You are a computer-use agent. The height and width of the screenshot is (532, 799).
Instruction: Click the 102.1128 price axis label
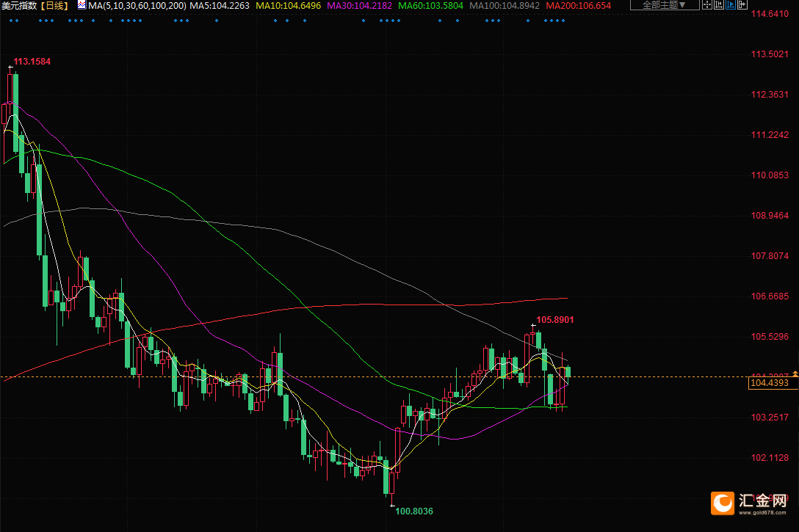pos(770,458)
